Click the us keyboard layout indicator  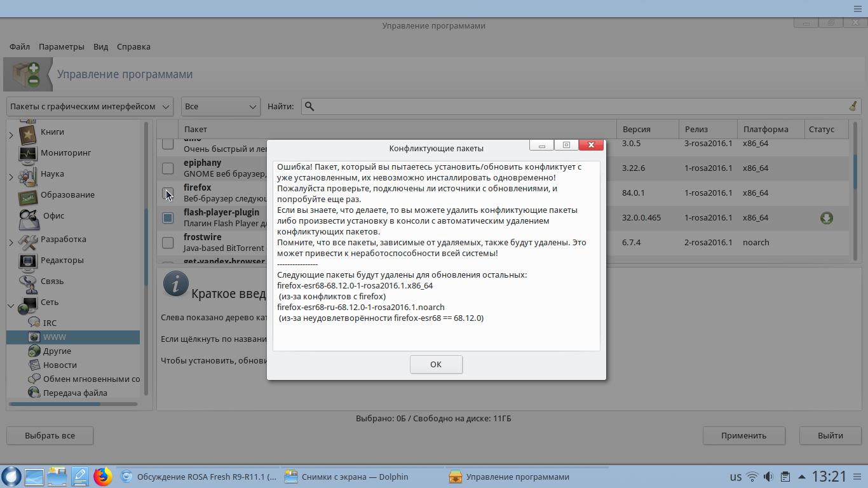pos(736,477)
